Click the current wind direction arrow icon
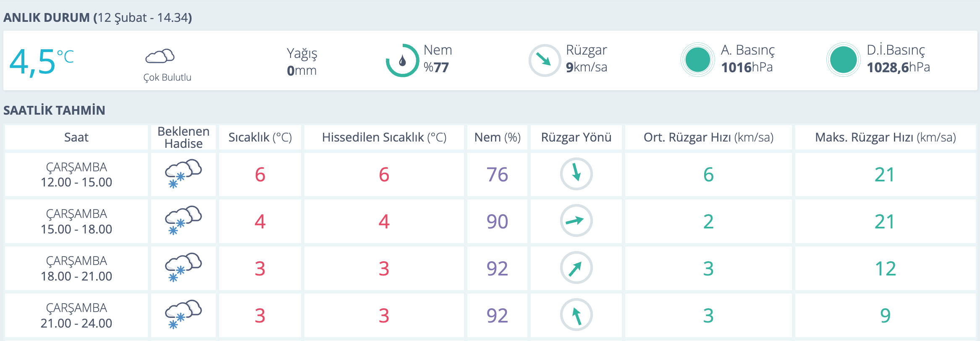The height and width of the screenshot is (341, 980). pyautogui.click(x=544, y=60)
